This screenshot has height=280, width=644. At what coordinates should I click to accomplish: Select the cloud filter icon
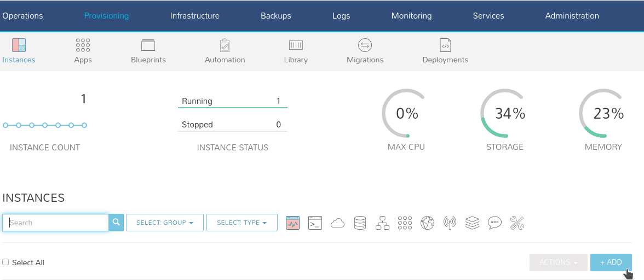(x=337, y=223)
